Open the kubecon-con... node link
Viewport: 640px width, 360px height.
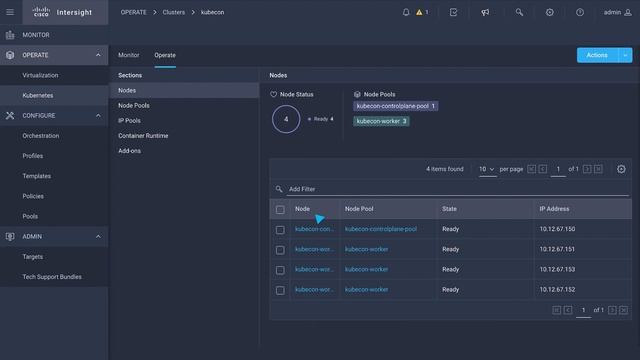(x=314, y=229)
